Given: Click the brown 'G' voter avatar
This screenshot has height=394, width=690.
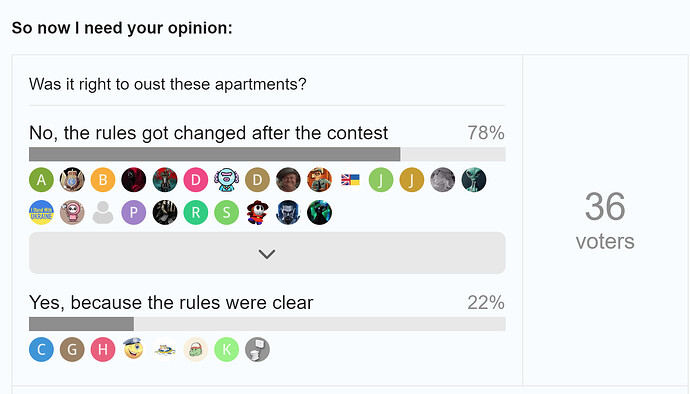Looking at the screenshot, I should (x=72, y=350).
